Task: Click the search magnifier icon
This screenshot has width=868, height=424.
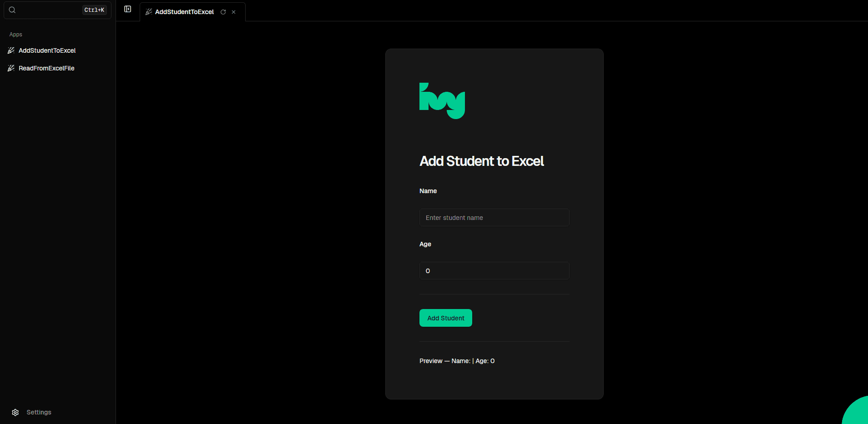Action: click(x=12, y=10)
